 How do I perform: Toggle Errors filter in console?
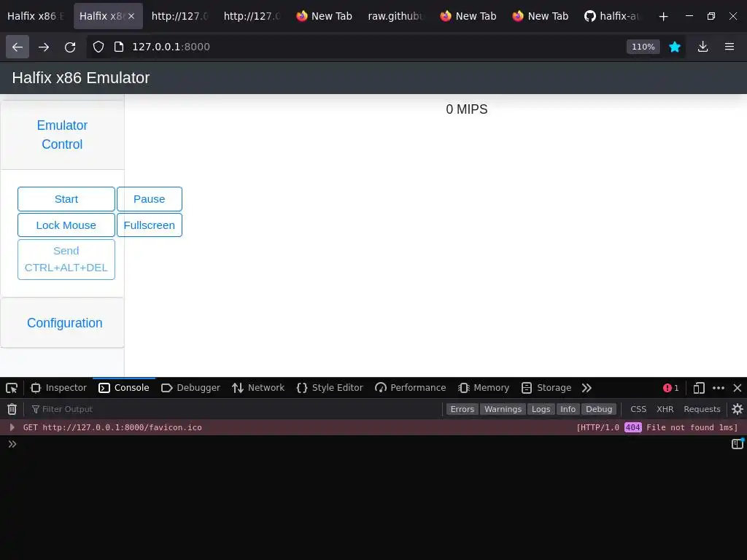(x=462, y=409)
